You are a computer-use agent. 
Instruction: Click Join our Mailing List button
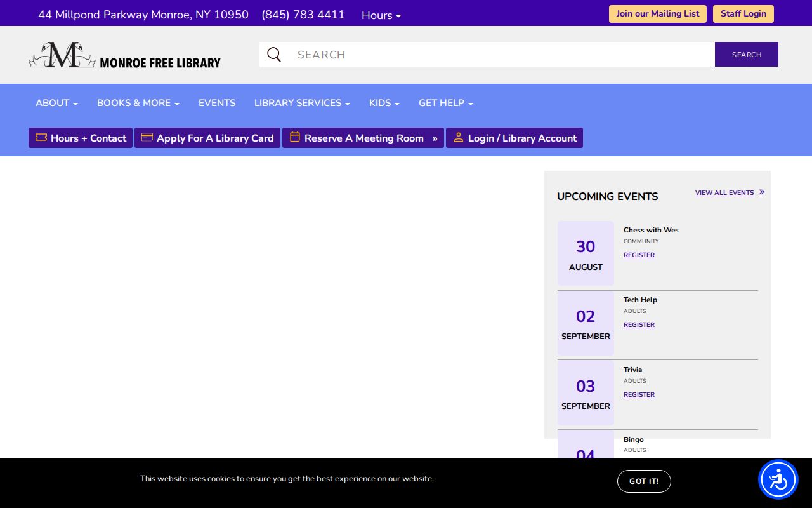coord(658,14)
